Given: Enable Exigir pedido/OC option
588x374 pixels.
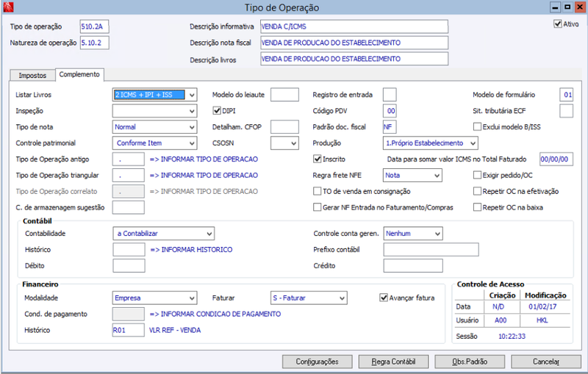Looking at the screenshot, I should tap(478, 175).
